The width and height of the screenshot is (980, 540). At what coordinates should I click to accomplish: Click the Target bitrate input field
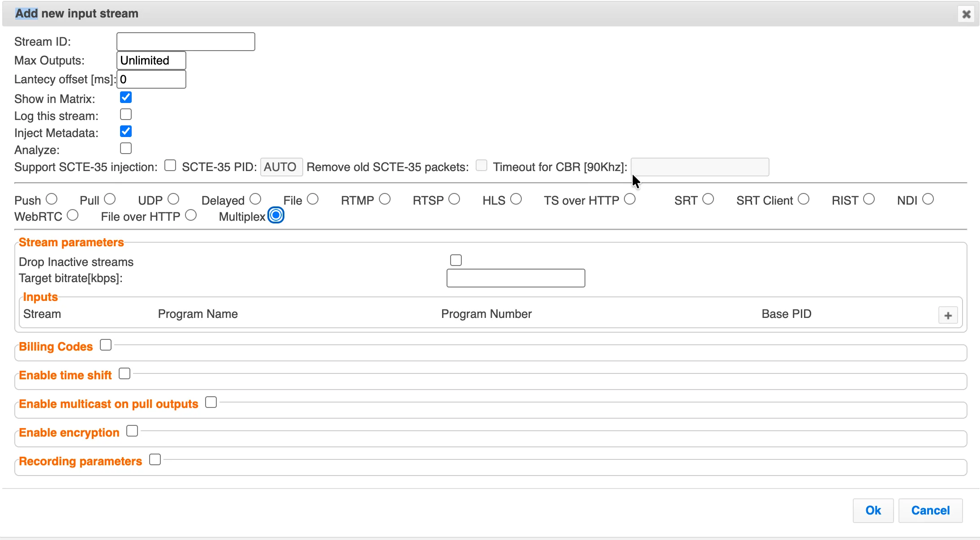coord(516,278)
